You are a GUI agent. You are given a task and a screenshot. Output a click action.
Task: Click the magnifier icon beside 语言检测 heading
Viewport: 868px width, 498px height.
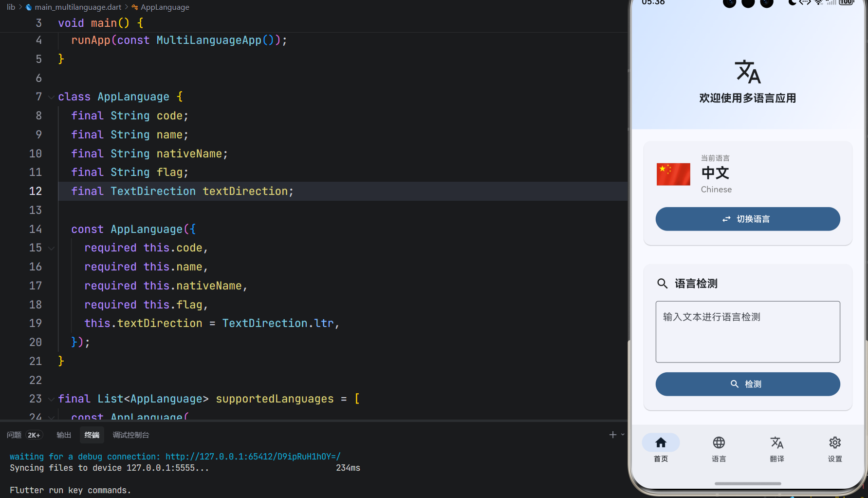662,284
